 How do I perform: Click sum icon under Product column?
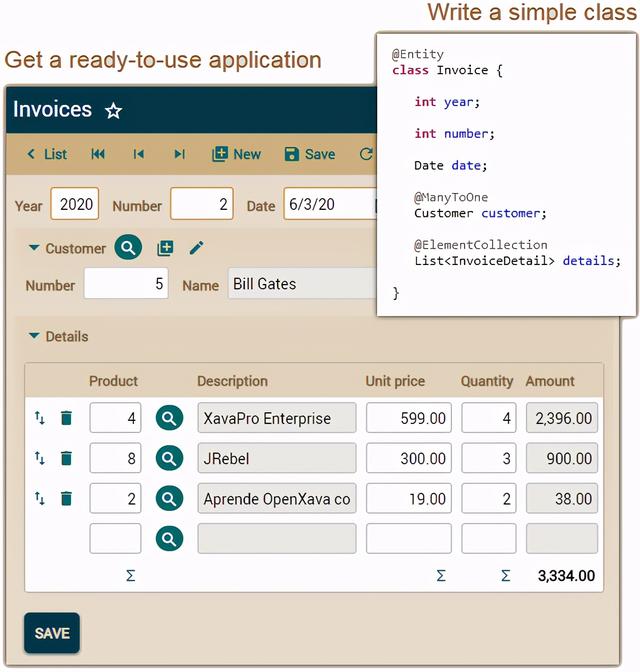(x=131, y=576)
